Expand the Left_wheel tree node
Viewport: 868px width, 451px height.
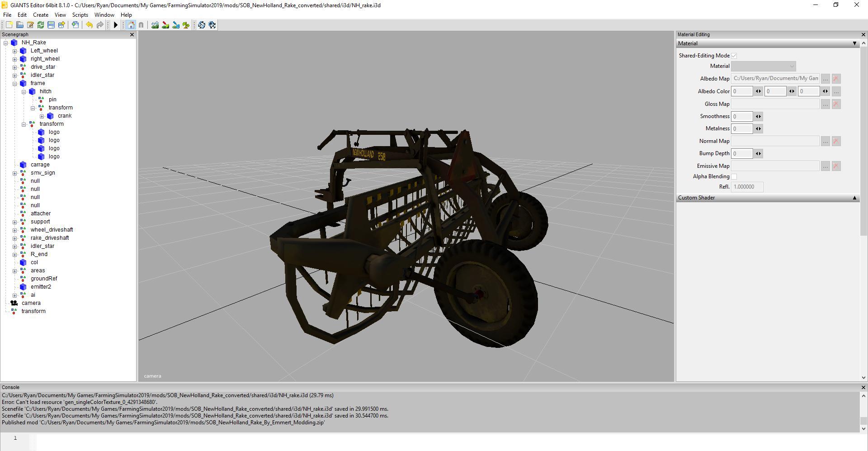point(15,51)
